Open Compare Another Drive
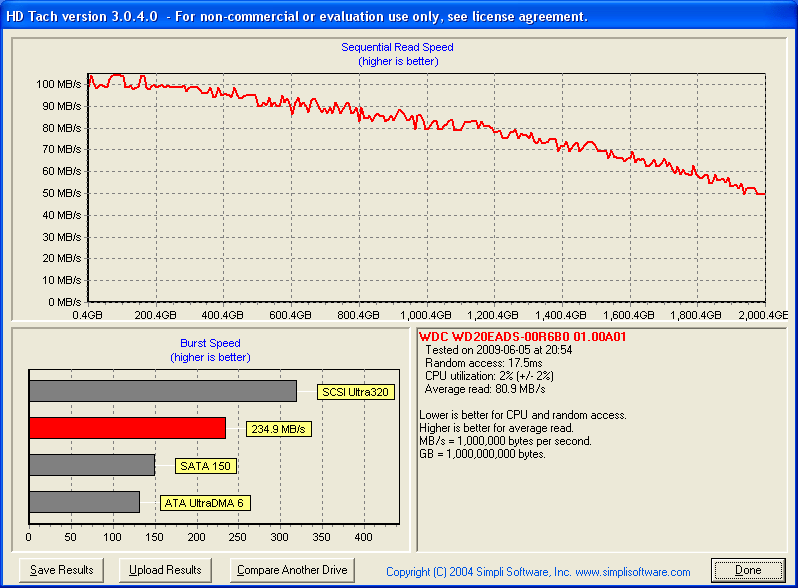Screen dimensions: 798x588 coord(293,570)
